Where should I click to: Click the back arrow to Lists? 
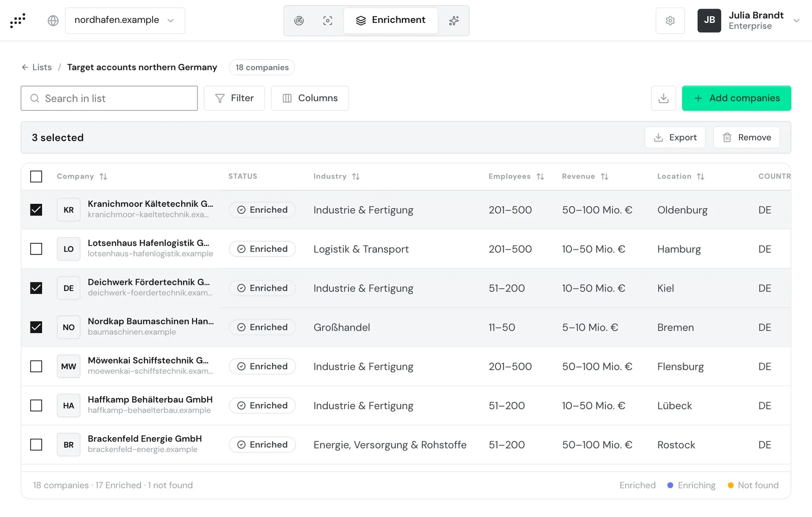25,67
